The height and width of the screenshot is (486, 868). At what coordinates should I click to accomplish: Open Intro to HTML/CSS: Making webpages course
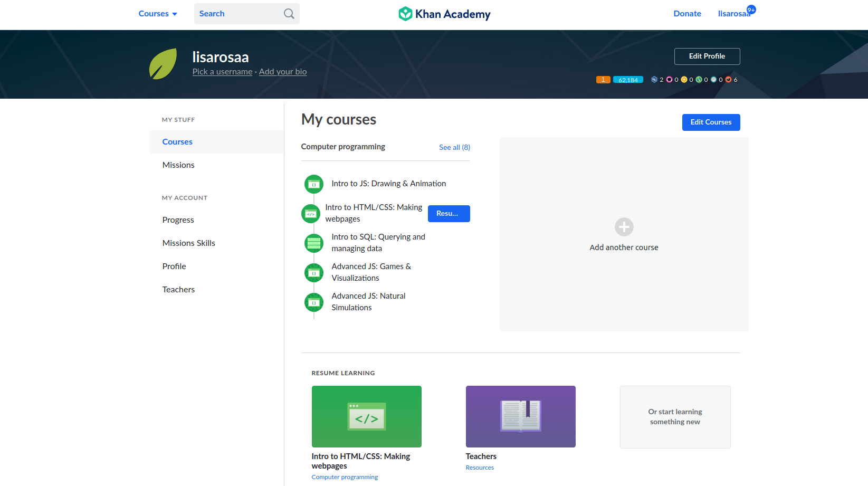coord(374,213)
